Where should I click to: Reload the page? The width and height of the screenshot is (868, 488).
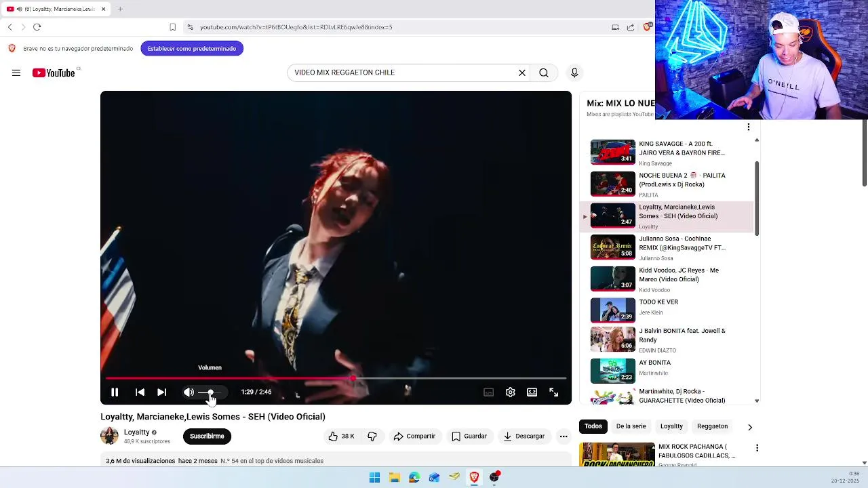click(37, 27)
